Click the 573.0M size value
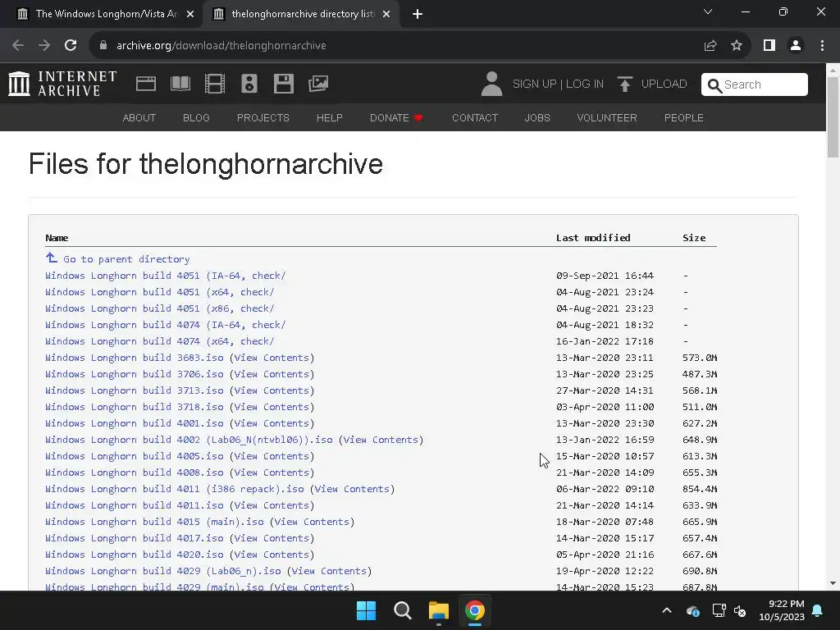Screen dimensions: 840x630 click(700, 358)
